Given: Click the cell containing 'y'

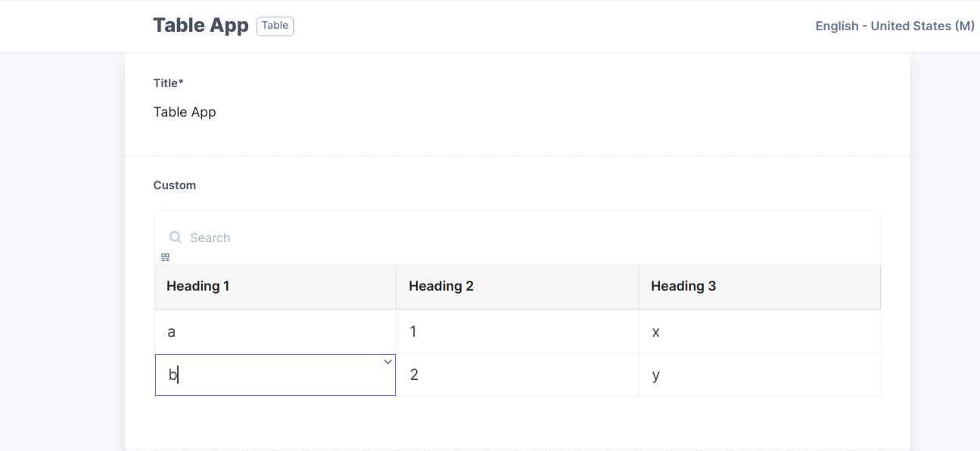Looking at the screenshot, I should [x=760, y=375].
